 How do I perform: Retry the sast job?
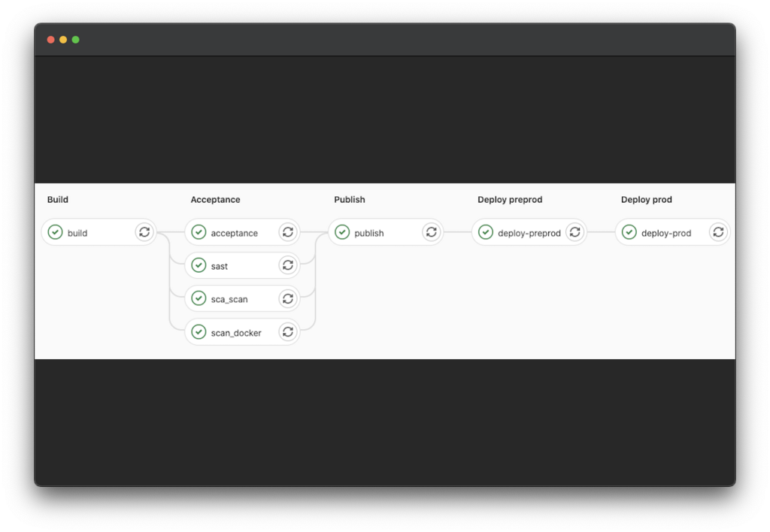[x=287, y=265]
